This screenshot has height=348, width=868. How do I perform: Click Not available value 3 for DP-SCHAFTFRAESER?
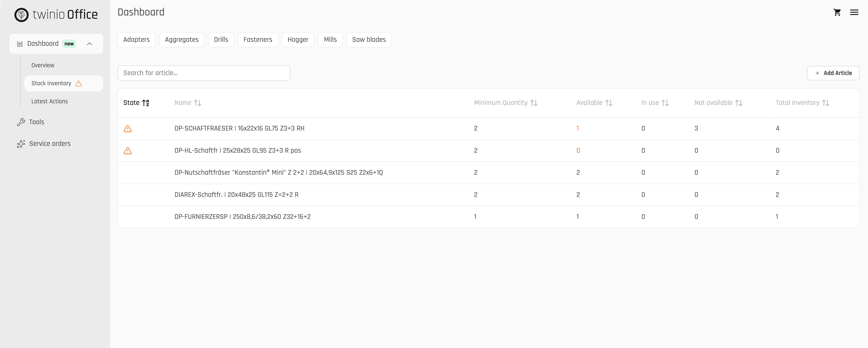(696, 129)
